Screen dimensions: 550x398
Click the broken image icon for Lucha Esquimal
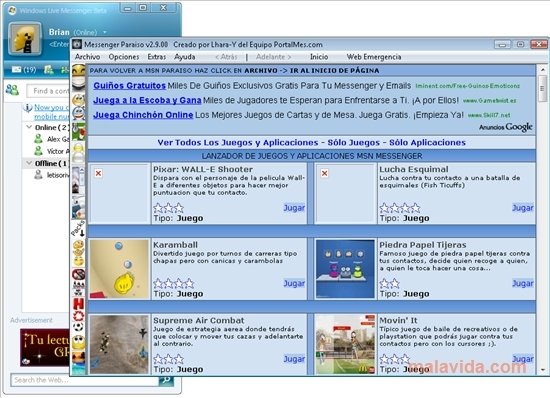click(324, 173)
